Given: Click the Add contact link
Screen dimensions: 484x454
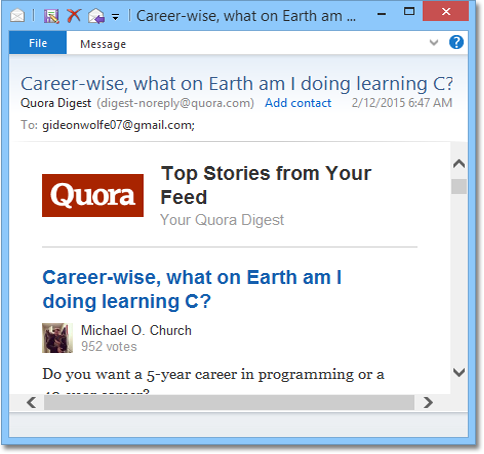Looking at the screenshot, I should 298,103.
